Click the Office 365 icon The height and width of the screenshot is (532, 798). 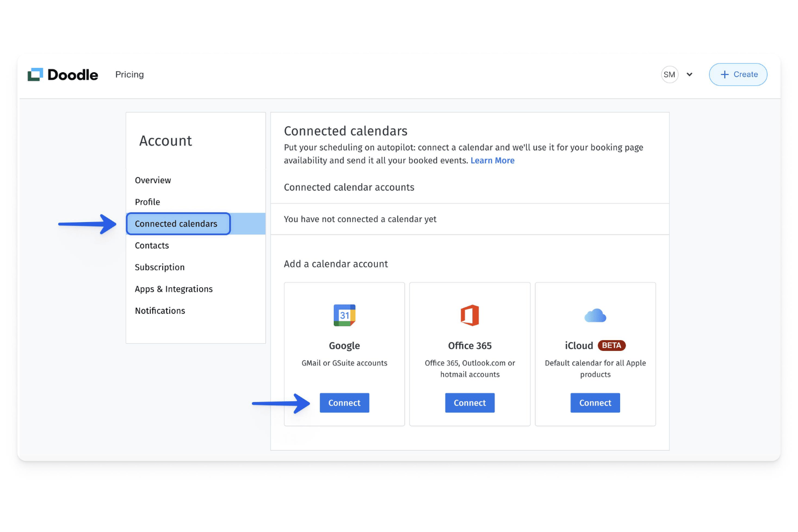[470, 315]
